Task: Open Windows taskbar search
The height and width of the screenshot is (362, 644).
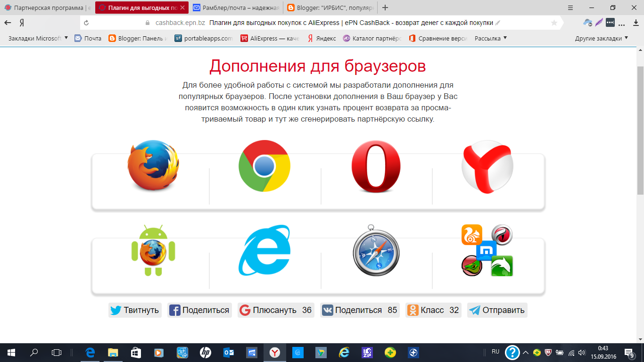Action: [x=34, y=352]
